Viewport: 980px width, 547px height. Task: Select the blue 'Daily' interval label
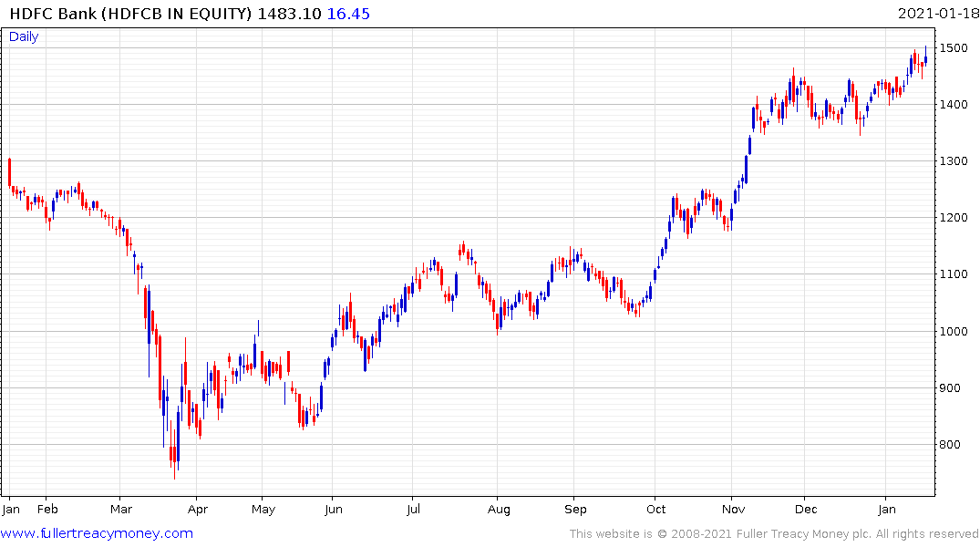click(x=24, y=36)
